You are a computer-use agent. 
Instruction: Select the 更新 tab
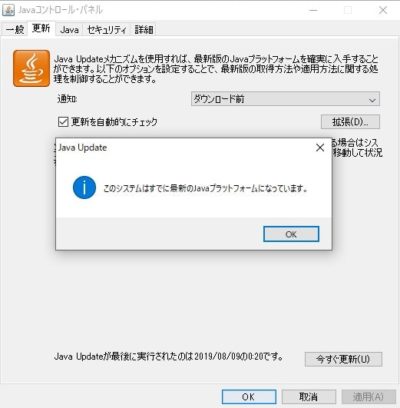click(41, 28)
